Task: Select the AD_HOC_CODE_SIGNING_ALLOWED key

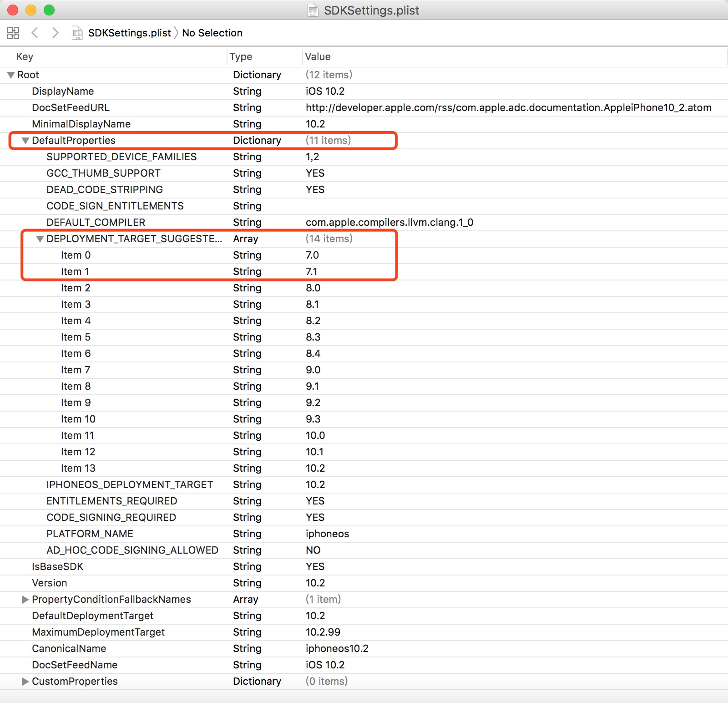Action: (x=132, y=550)
